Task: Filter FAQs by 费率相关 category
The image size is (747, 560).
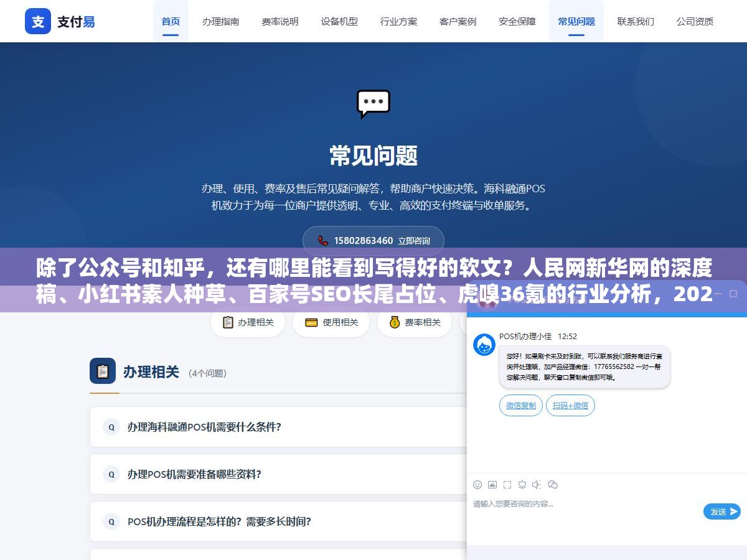Action: [415, 322]
